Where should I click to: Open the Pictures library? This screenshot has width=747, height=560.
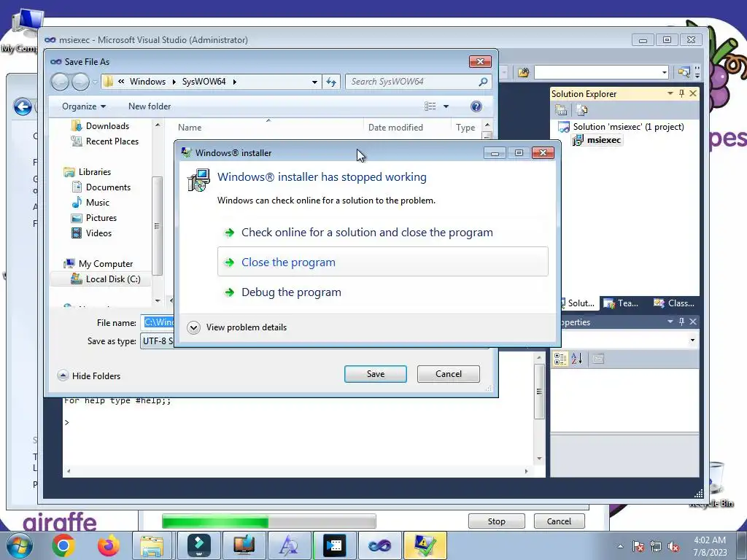coord(101,217)
